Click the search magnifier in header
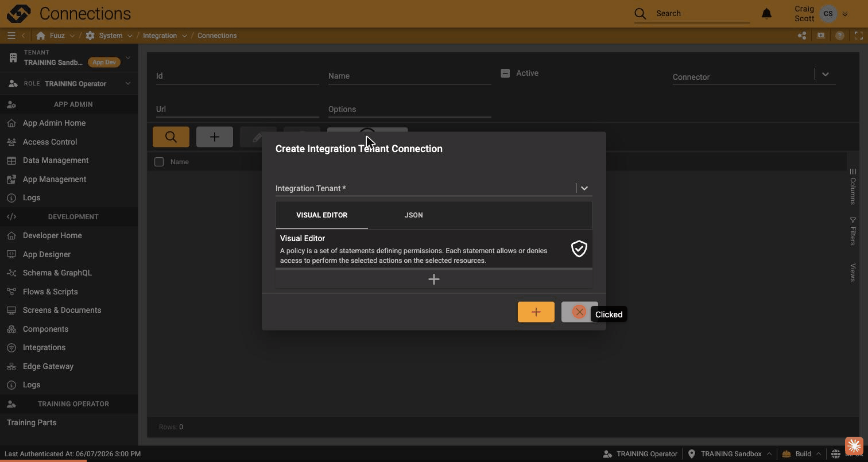The width and height of the screenshot is (868, 462). [640, 13]
